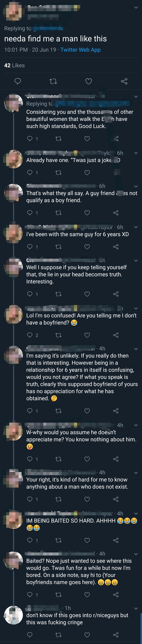Viewport: 142px width, 644px height.
Task: Share the main tweet
Action: [124, 81]
